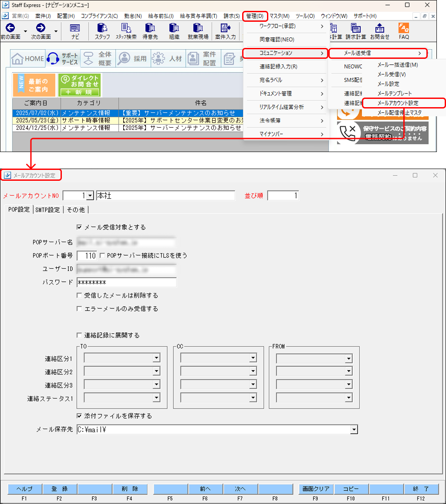This screenshot has height=504, width=446.
Task: Click ダイレクトお問合せ 新規 button
Action: (80, 85)
